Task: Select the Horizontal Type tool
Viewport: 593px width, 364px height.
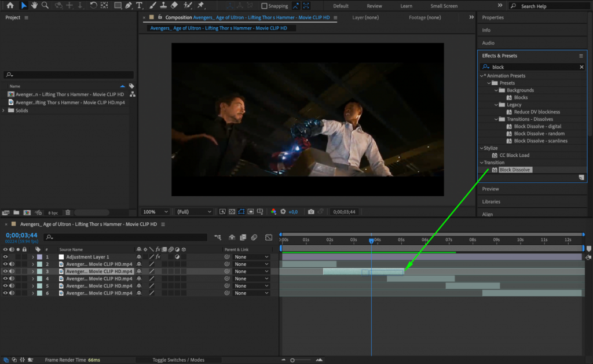Action: point(139,6)
